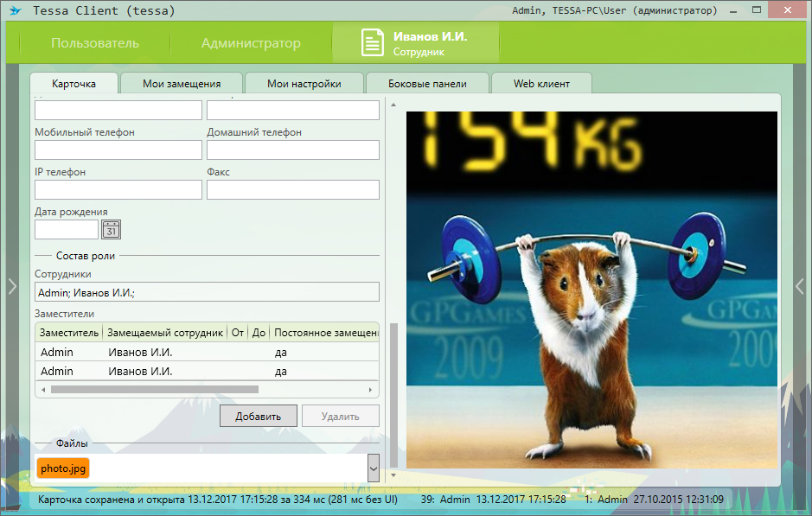
Task: Focus the Факс input field
Action: click(x=293, y=190)
